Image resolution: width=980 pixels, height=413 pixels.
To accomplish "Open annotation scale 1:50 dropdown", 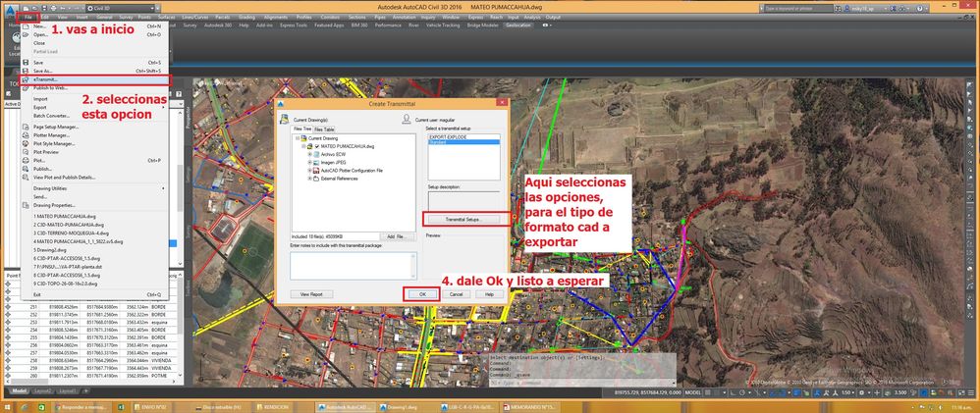I will [847, 393].
